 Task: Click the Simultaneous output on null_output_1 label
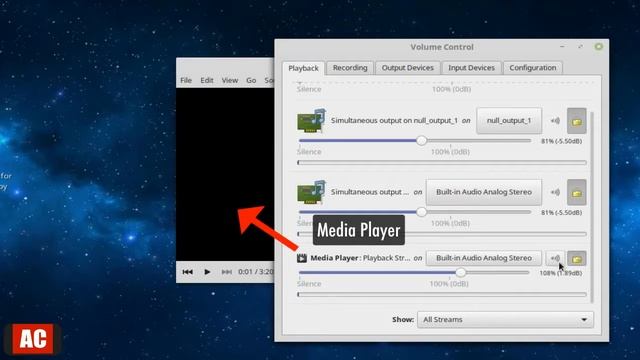coord(394,121)
